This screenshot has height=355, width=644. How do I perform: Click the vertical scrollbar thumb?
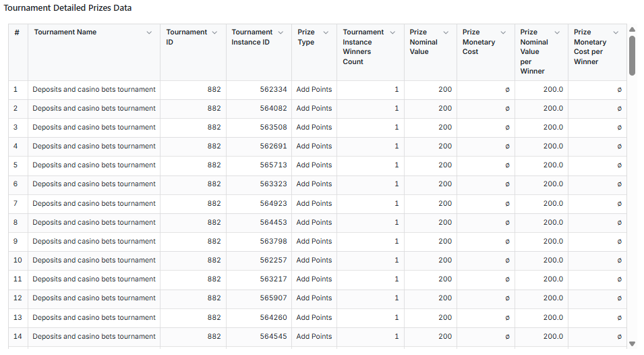(x=632, y=55)
